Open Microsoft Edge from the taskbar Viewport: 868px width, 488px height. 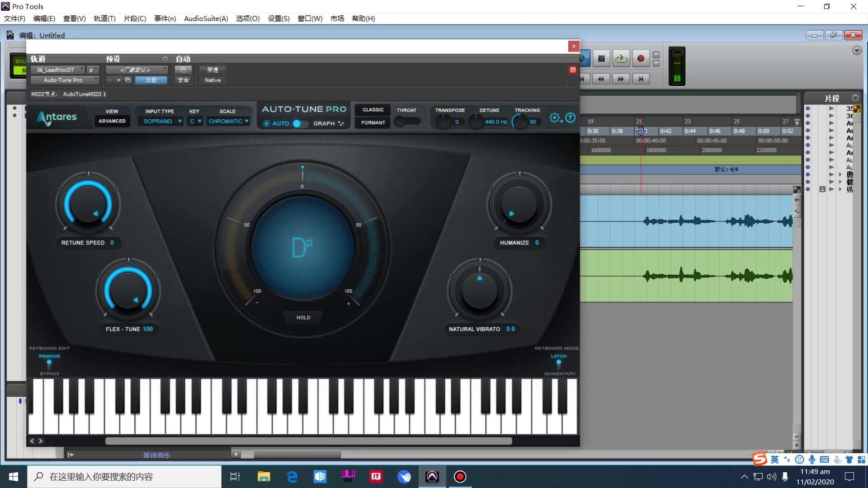(292, 477)
